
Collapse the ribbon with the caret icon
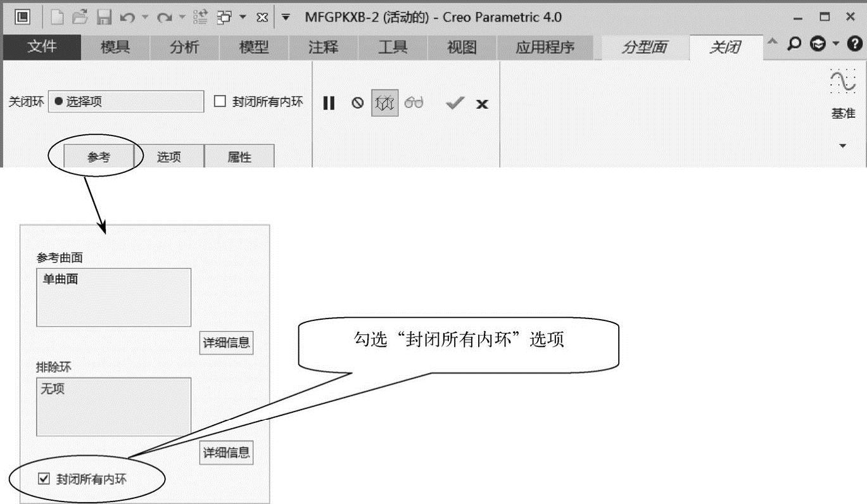773,42
